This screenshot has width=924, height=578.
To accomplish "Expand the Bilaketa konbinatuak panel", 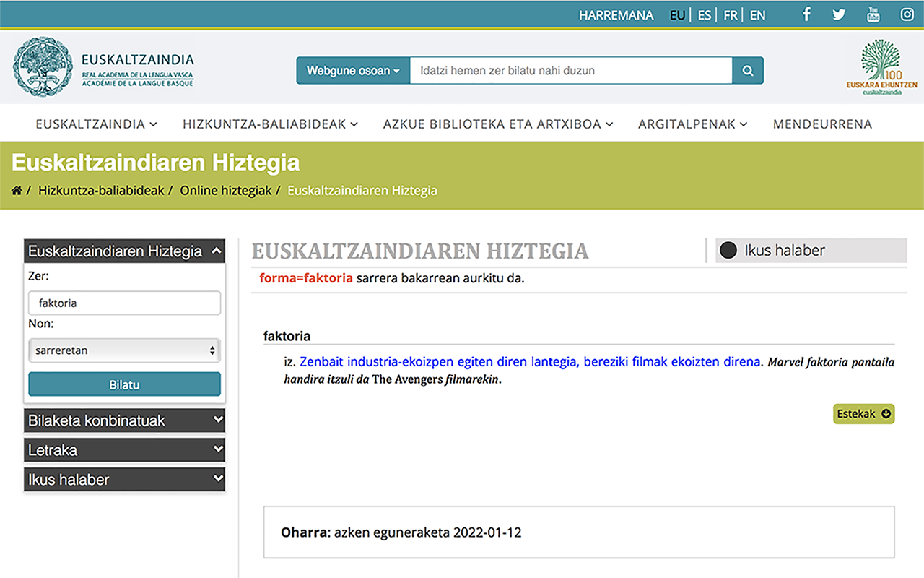I will 124,420.
